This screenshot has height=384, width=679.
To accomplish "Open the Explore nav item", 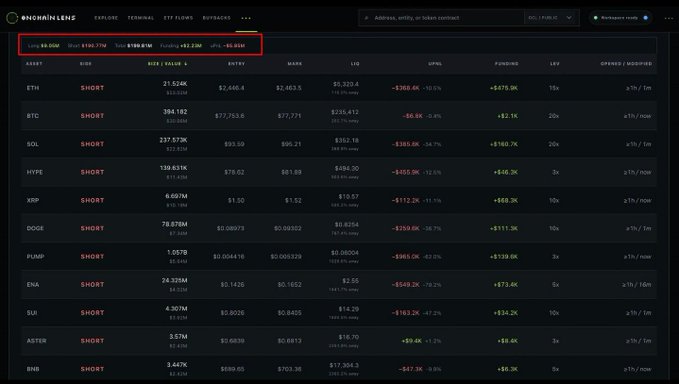I will [106, 18].
